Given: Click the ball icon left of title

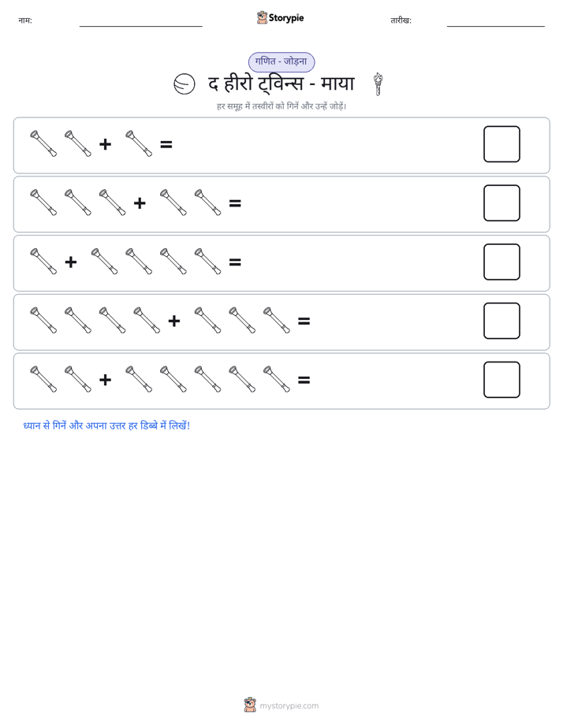Looking at the screenshot, I should pos(185,84).
